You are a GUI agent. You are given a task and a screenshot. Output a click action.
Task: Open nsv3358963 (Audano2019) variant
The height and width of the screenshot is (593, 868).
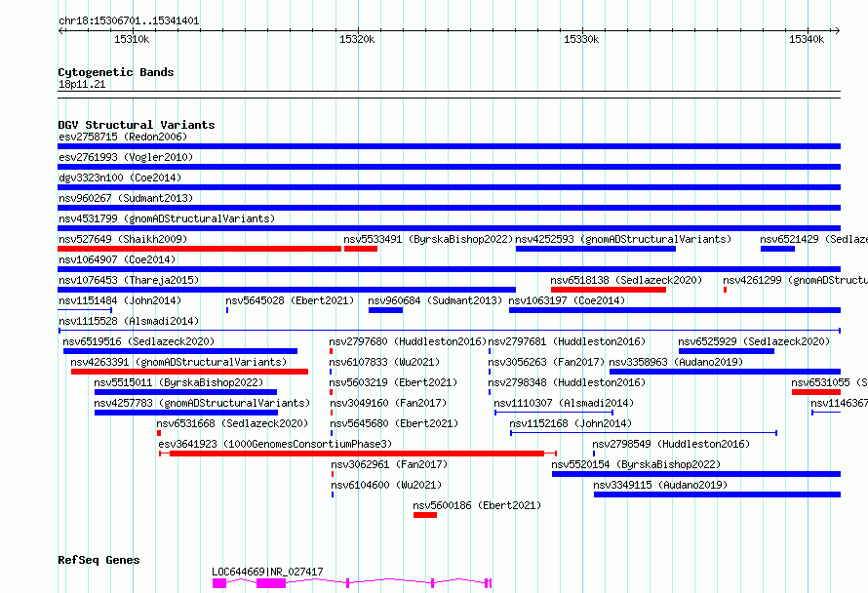pos(676,362)
